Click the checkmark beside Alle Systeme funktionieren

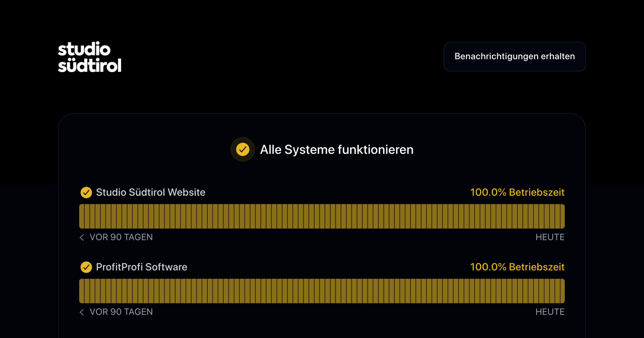pyautogui.click(x=243, y=149)
